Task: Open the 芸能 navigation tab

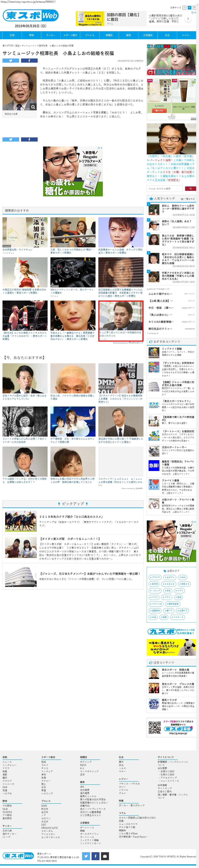Action: point(12,35)
